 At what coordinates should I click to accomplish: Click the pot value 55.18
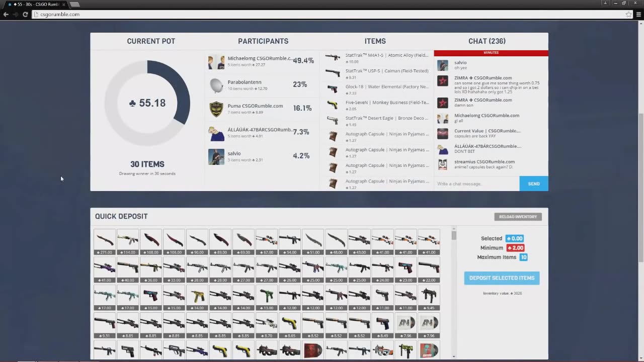pos(147,103)
